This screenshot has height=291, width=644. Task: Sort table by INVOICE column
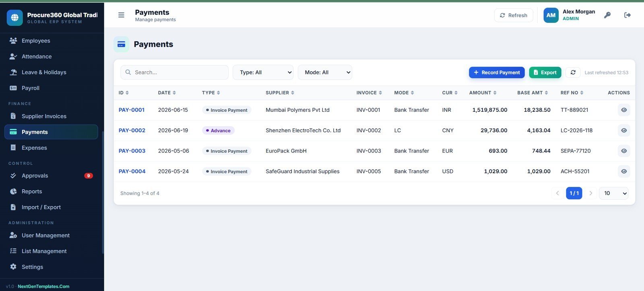pyautogui.click(x=369, y=93)
